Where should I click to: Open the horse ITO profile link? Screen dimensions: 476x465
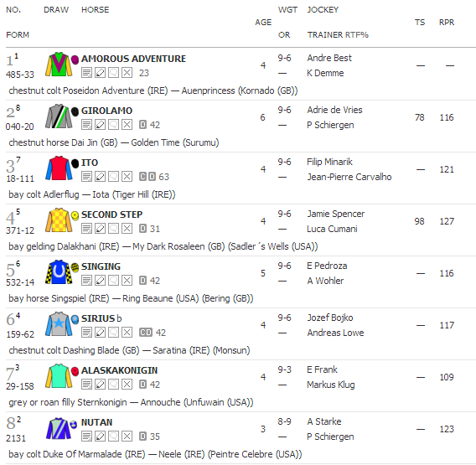(x=89, y=163)
